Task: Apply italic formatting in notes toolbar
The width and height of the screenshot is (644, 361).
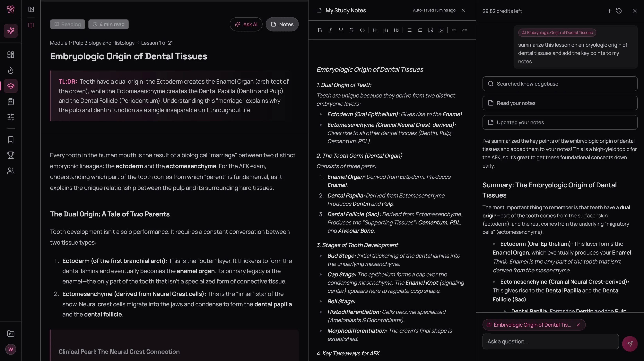Action: pyautogui.click(x=330, y=30)
